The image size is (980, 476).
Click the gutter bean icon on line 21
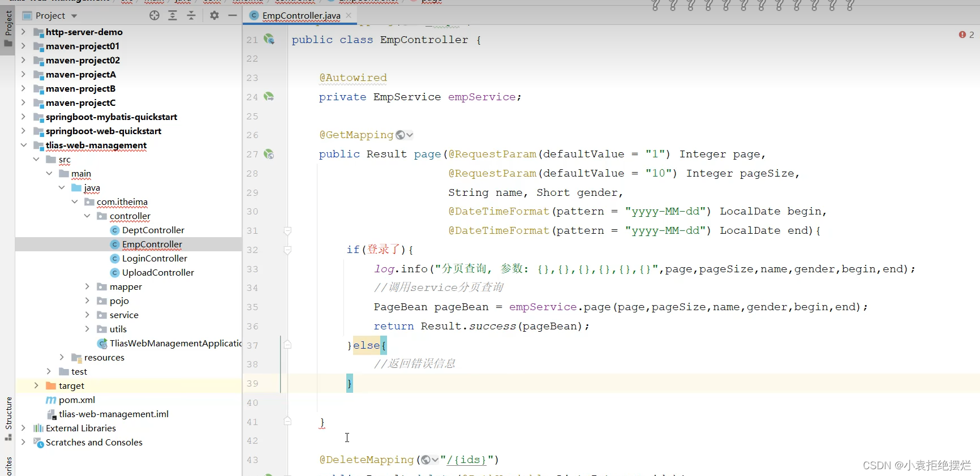coord(269,39)
